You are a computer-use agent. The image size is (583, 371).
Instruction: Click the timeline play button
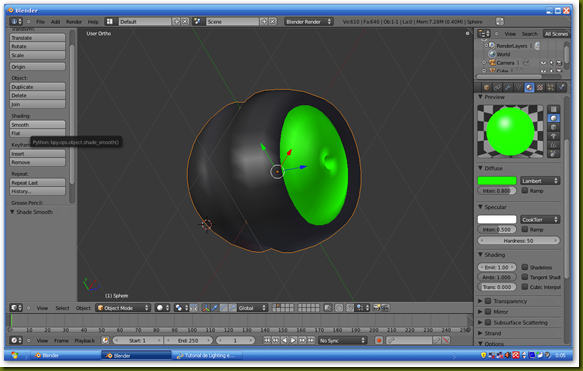[x=293, y=340]
